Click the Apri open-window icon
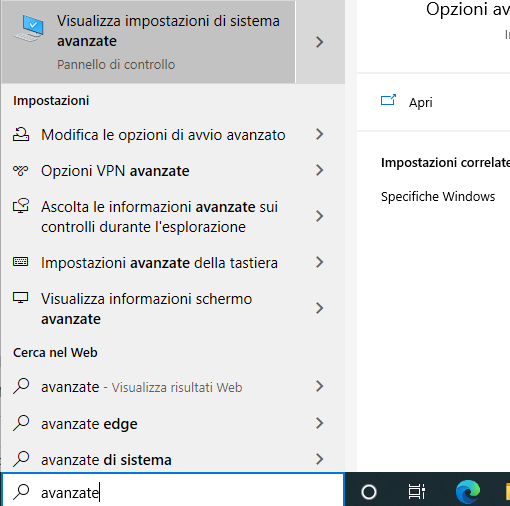Viewport: 510px width, 506px height. [x=388, y=100]
